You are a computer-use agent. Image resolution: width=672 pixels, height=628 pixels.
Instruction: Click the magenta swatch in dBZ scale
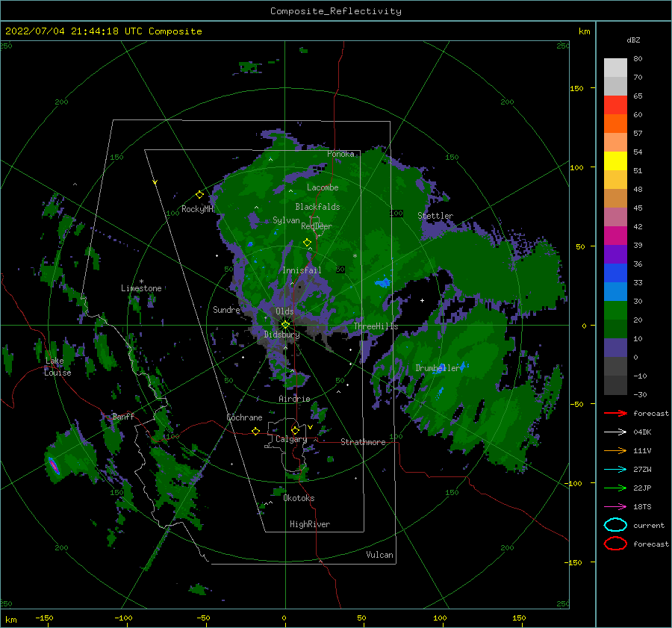pyautogui.click(x=615, y=235)
